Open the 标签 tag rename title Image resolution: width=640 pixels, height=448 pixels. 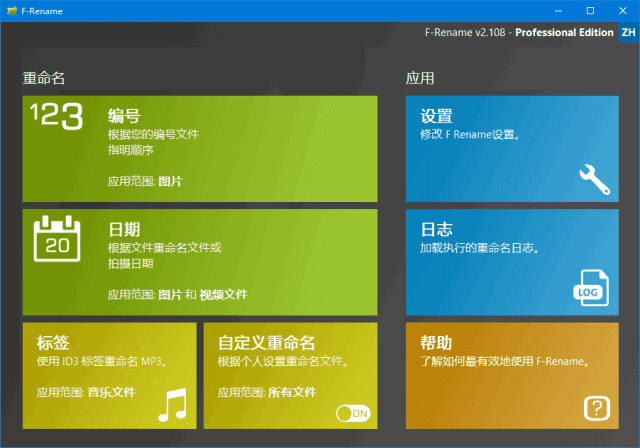[53, 342]
